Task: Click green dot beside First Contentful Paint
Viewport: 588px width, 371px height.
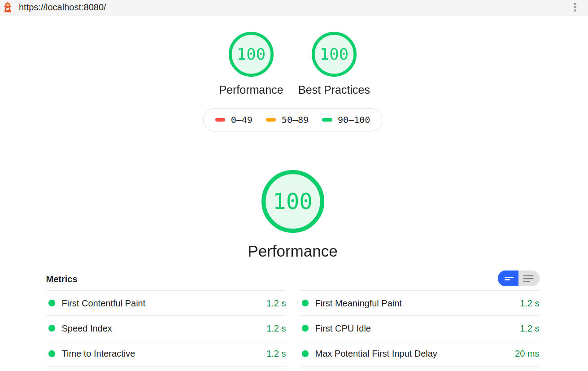Action: click(52, 303)
